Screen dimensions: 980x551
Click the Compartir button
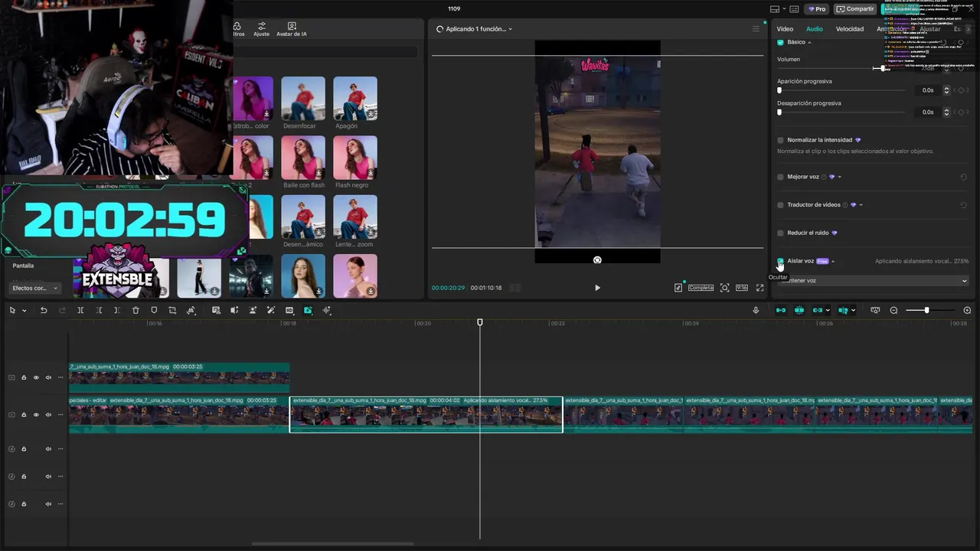[855, 9]
